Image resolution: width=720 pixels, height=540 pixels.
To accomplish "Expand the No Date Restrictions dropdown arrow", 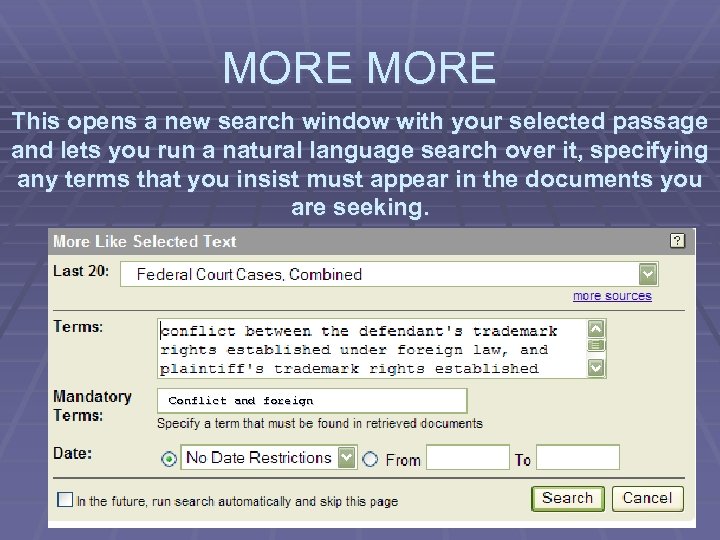I will click(347, 457).
